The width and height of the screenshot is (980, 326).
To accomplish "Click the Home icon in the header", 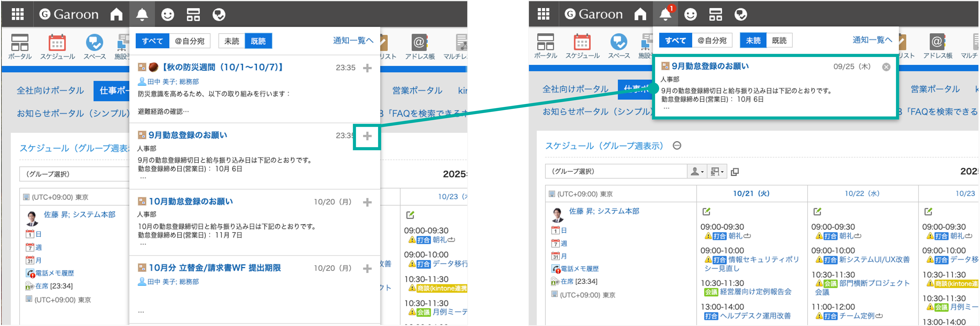I will point(116,14).
